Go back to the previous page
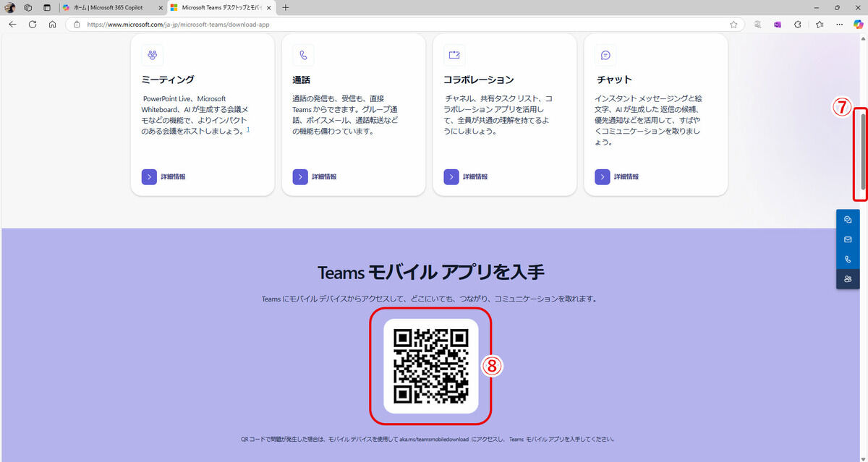This screenshot has width=868, height=462. coord(12,24)
